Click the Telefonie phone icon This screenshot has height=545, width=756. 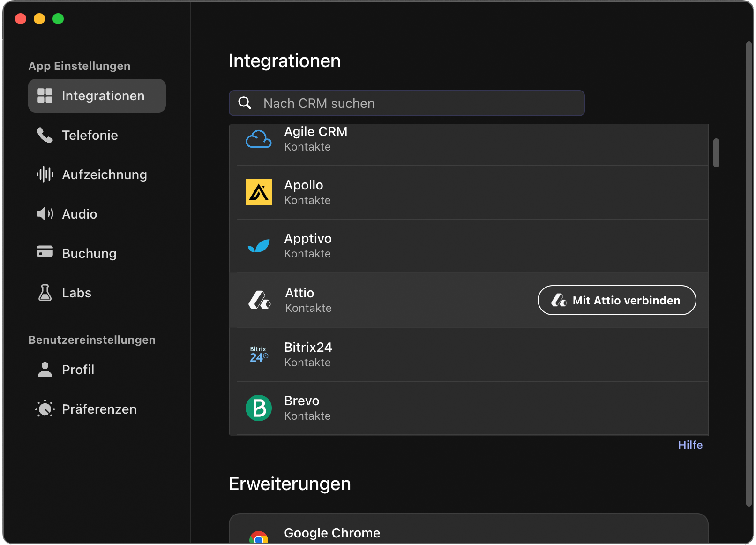coord(45,135)
